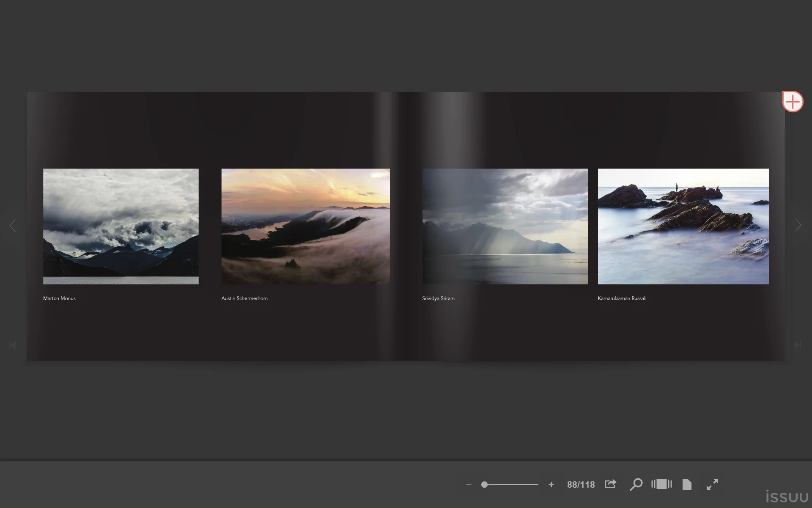Click Kamarulzaman Russali rocky seascape photo
Image resolution: width=812 pixels, height=508 pixels.
(683, 226)
